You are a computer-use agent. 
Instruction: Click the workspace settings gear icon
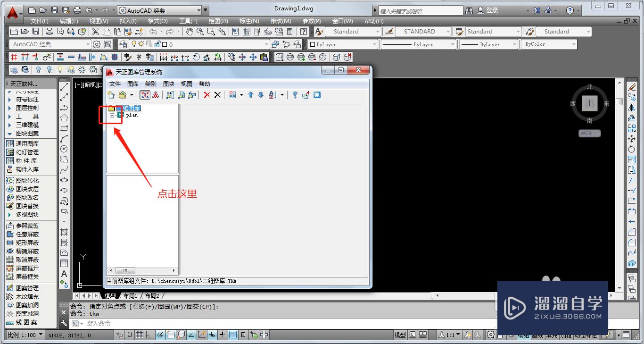97,44
